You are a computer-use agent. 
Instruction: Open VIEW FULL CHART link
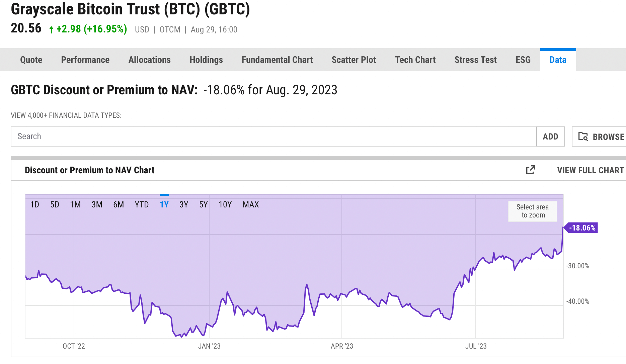(590, 170)
